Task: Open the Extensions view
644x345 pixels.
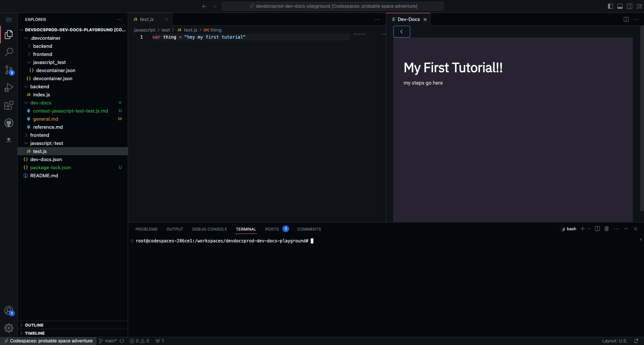Action: [9, 106]
